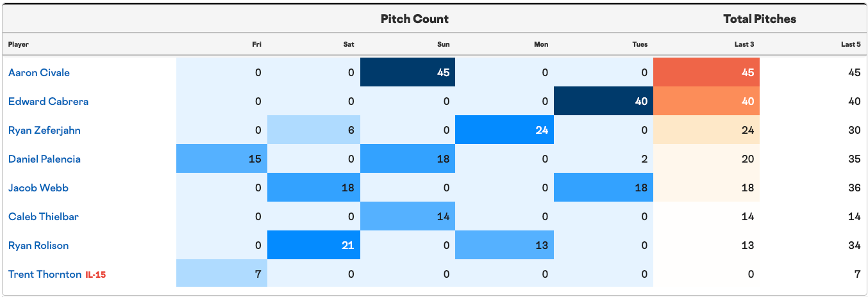Open Caleb Thielbar's player page
The height and width of the screenshot is (297, 868).
(44, 216)
